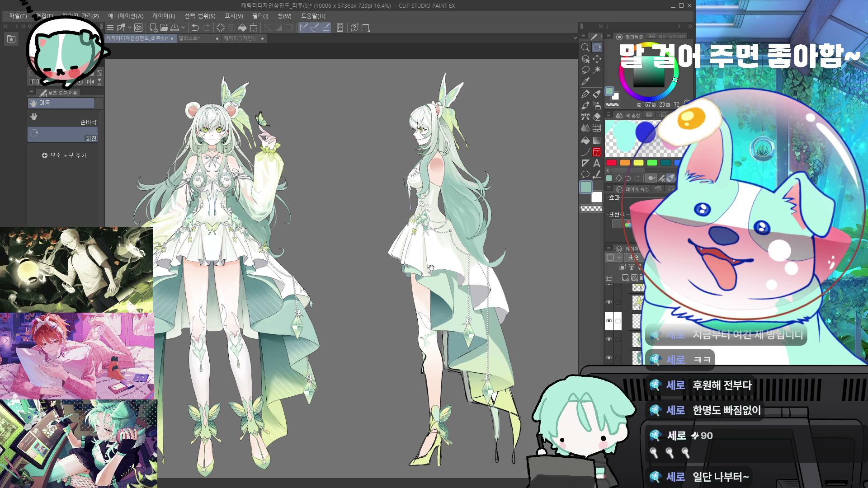
Task: Select the Eraser tool
Action: point(597,117)
